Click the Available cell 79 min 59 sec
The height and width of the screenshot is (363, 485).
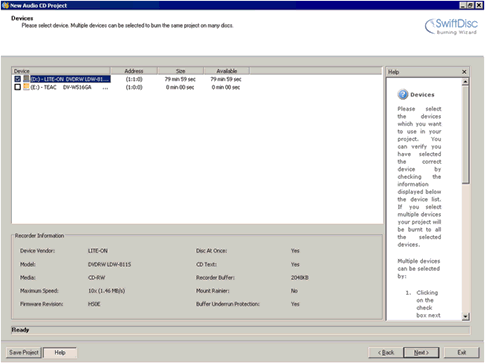click(226, 79)
